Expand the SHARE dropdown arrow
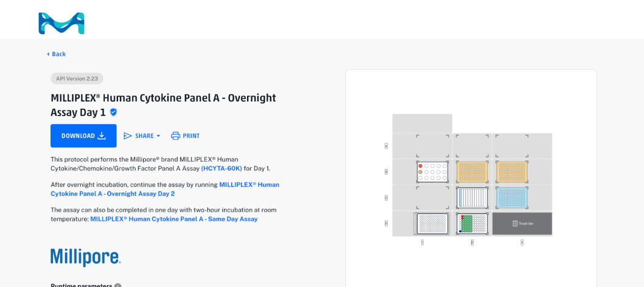This screenshot has width=644, height=287. click(x=158, y=136)
